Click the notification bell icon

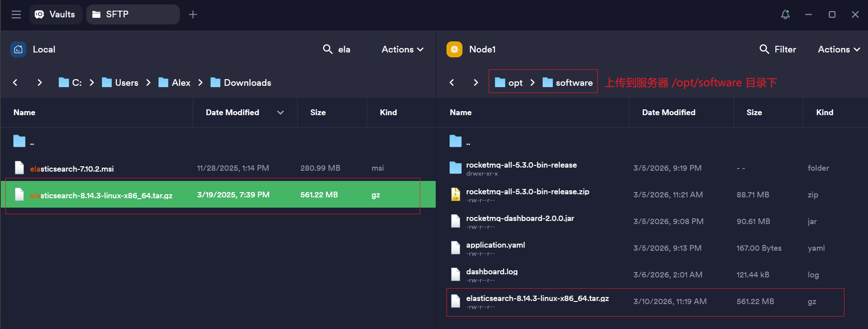pos(785,15)
